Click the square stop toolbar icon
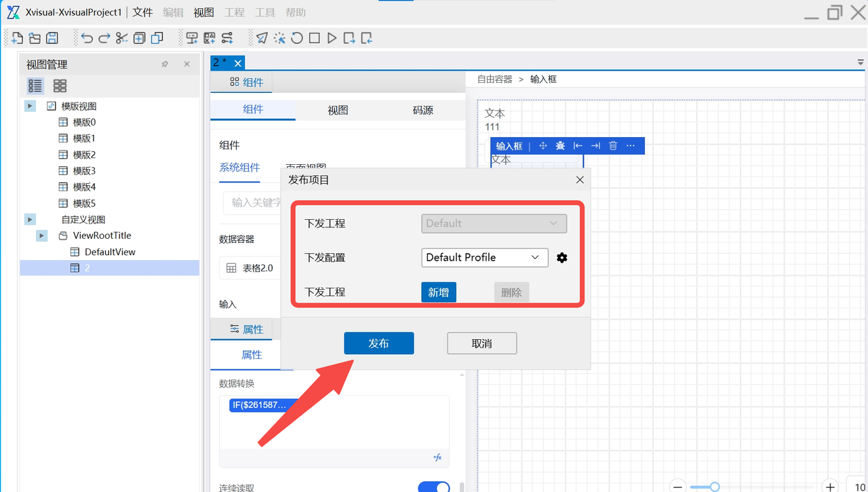Screen dimensions: 868x492 pos(315,38)
